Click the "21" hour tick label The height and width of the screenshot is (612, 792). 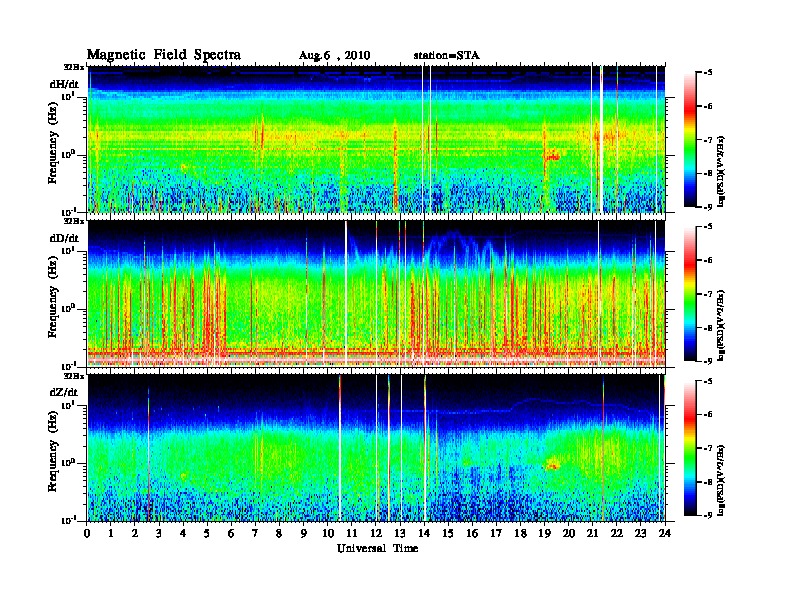tap(592, 534)
